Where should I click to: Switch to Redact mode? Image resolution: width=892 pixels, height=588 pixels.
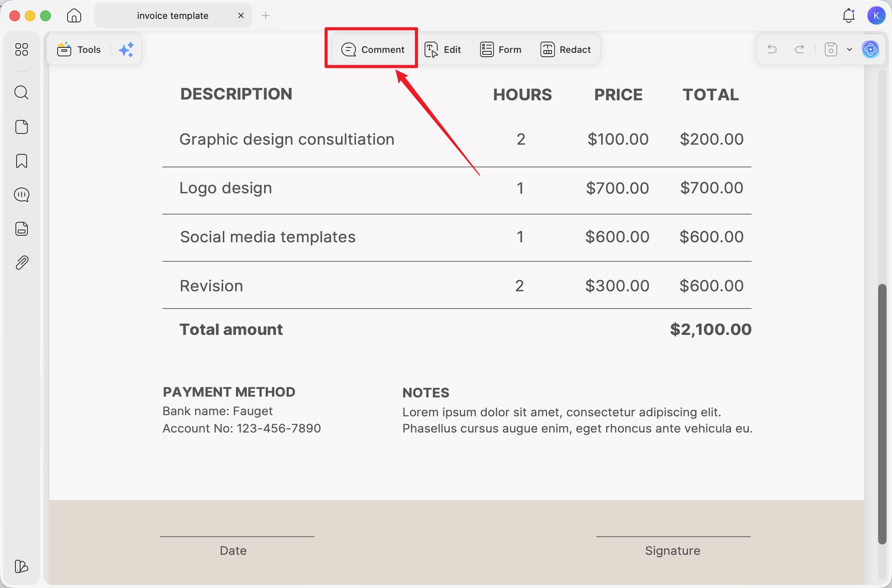coord(565,49)
